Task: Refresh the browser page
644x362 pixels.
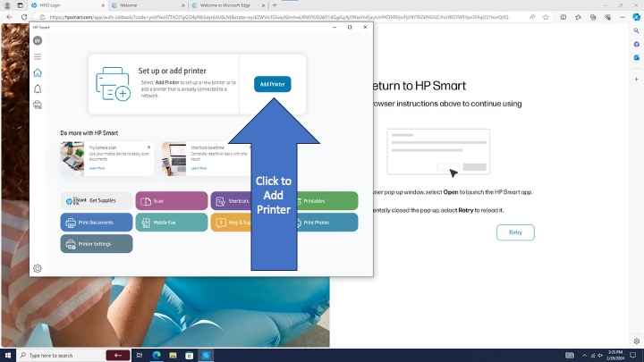Action: [24, 17]
